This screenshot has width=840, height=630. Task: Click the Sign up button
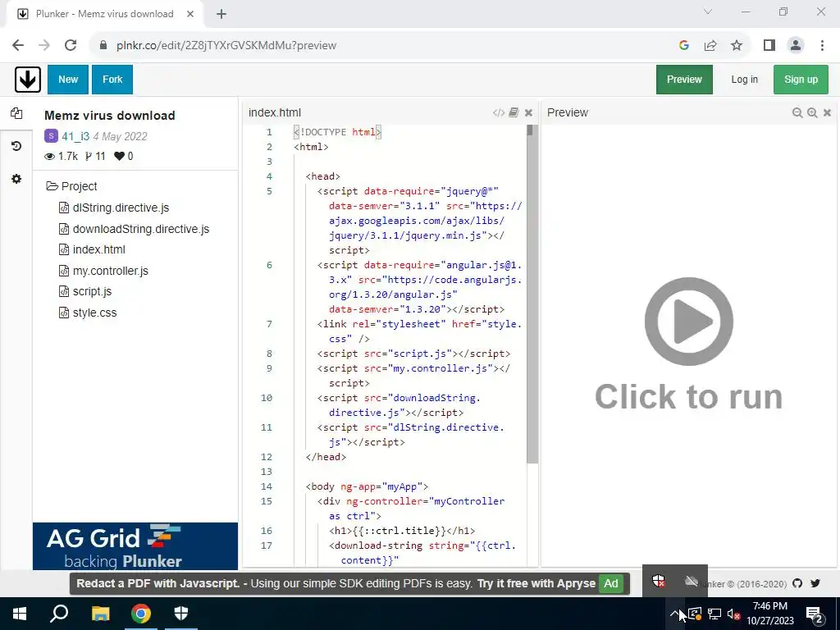[801, 80]
